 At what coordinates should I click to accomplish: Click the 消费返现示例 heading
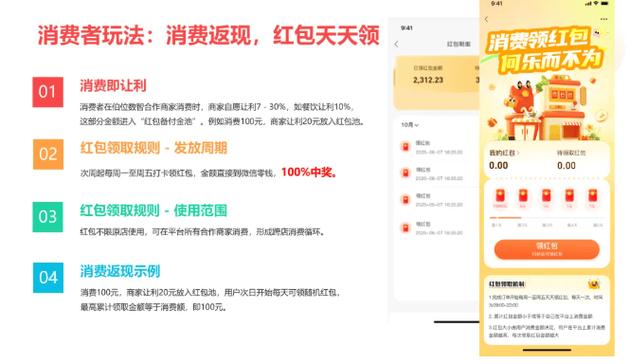[120, 271]
